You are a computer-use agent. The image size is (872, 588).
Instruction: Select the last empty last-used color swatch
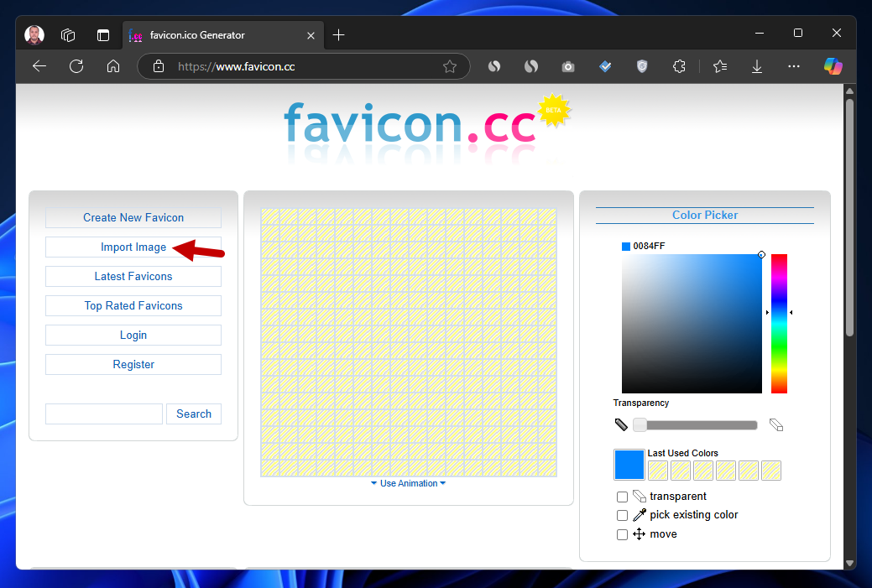click(x=770, y=471)
